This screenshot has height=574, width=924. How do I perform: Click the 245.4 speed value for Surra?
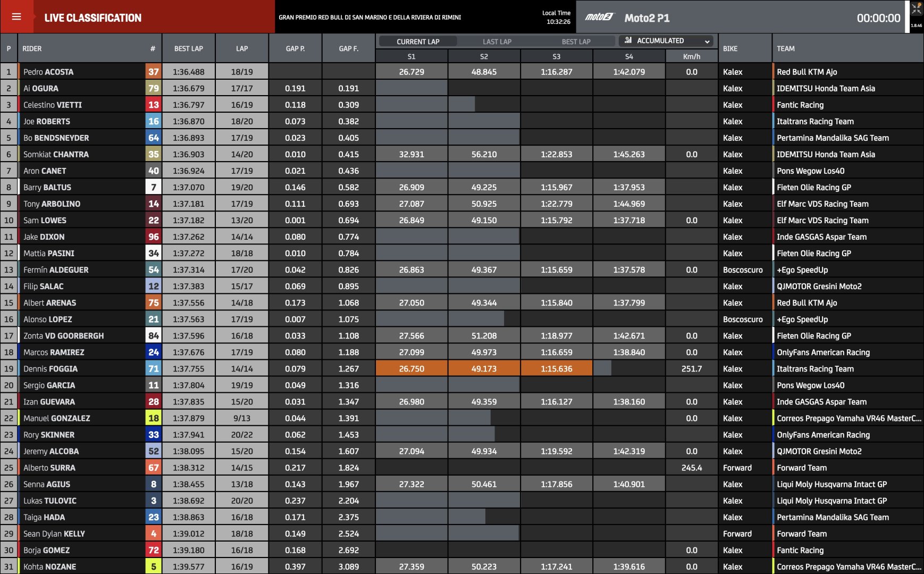692,468
